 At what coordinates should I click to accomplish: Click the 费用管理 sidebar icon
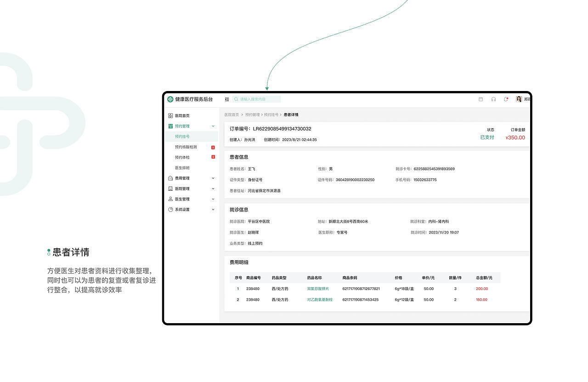170,178
